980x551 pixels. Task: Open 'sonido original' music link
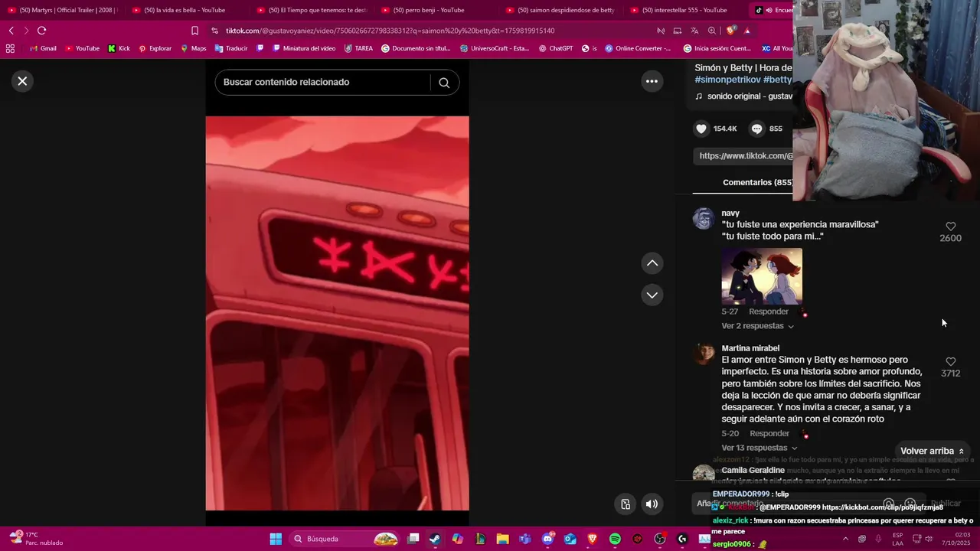point(743,96)
